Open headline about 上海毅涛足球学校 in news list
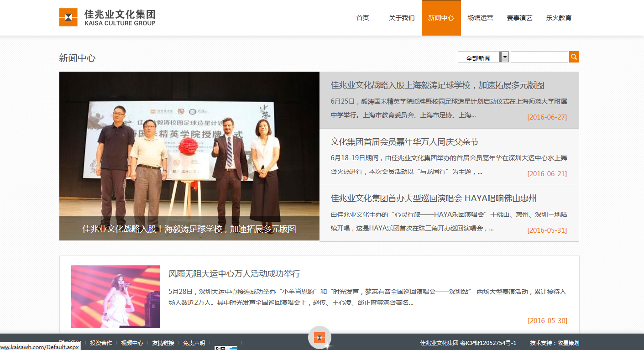Screen dimensions: 644x350 [437, 85]
